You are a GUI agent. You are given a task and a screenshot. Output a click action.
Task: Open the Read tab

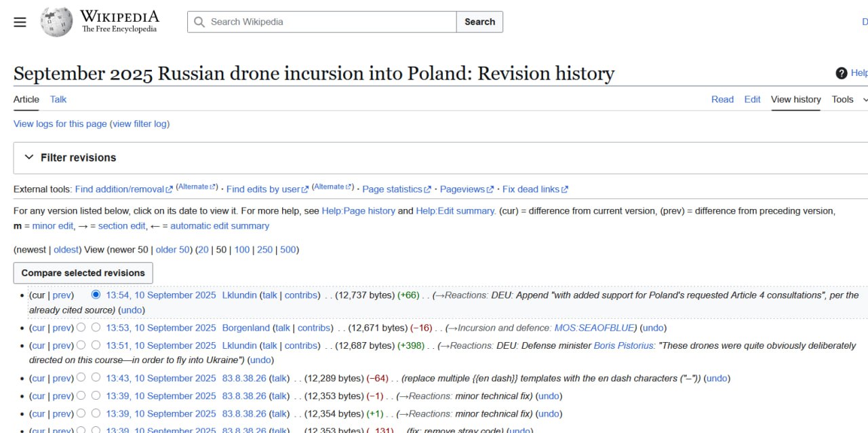click(x=722, y=99)
